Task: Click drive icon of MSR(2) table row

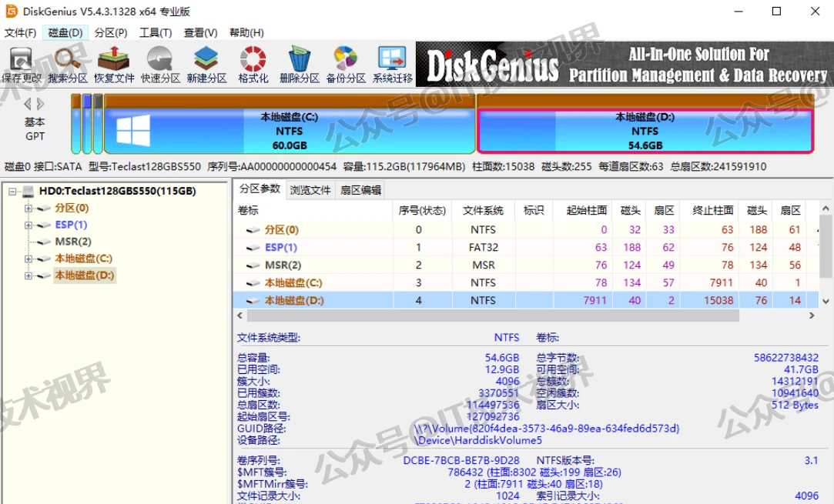Action: click(253, 265)
